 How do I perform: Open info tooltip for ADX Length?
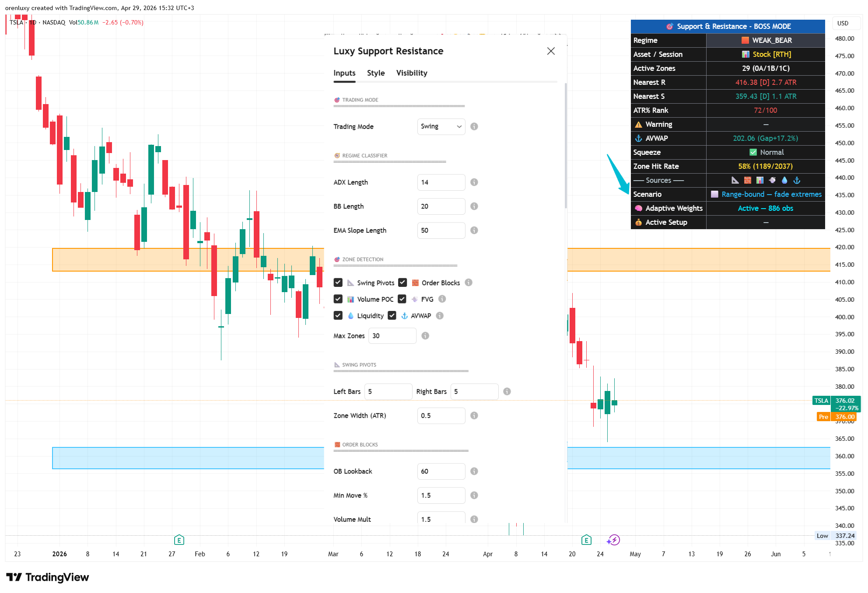coord(474,182)
